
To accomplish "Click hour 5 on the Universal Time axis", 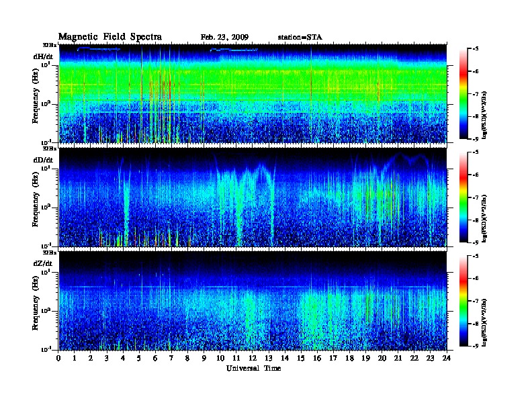I will pos(139,358).
